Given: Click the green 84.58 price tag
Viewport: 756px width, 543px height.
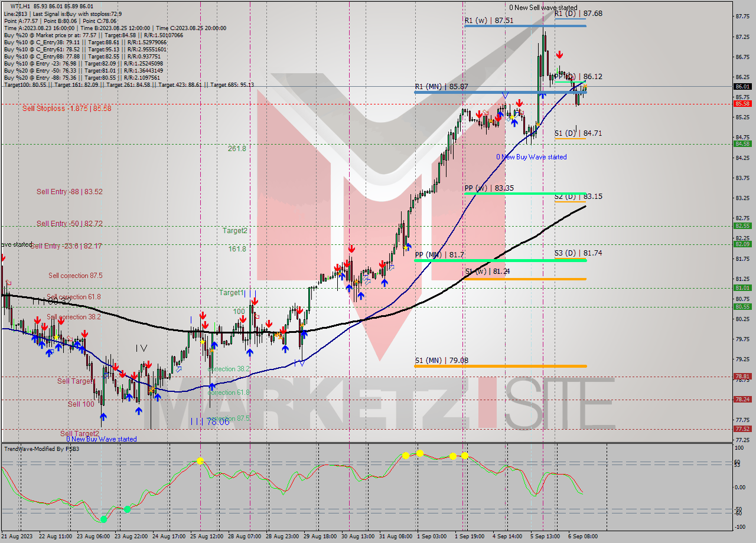Looking at the screenshot, I should (x=742, y=144).
